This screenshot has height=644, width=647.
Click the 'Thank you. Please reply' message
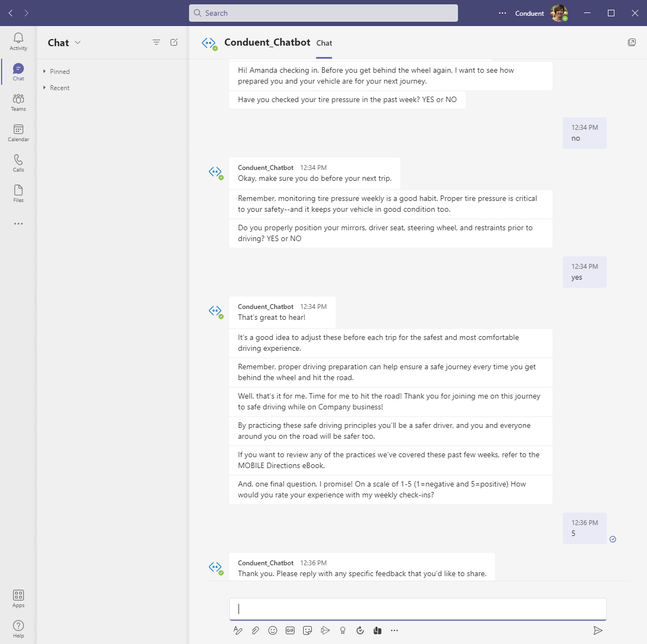(x=362, y=567)
